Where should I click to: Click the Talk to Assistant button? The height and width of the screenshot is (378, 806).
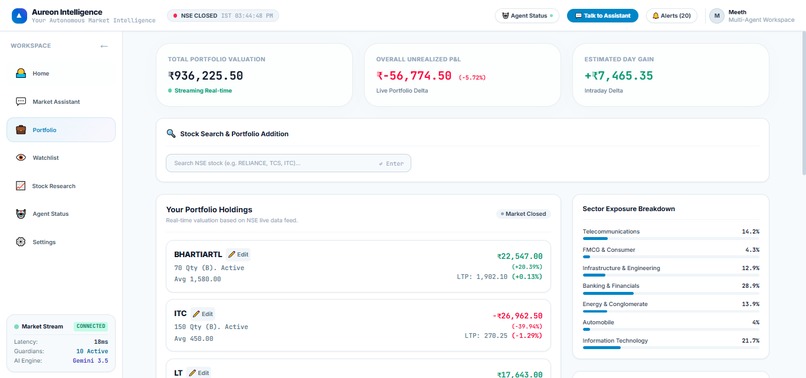click(602, 16)
